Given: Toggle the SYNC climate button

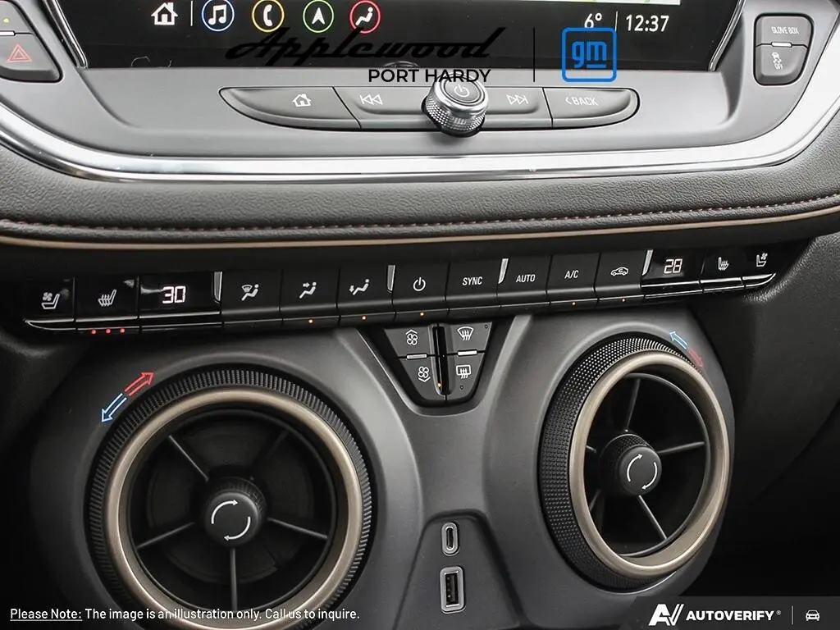Looking at the screenshot, I should tap(472, 281).
